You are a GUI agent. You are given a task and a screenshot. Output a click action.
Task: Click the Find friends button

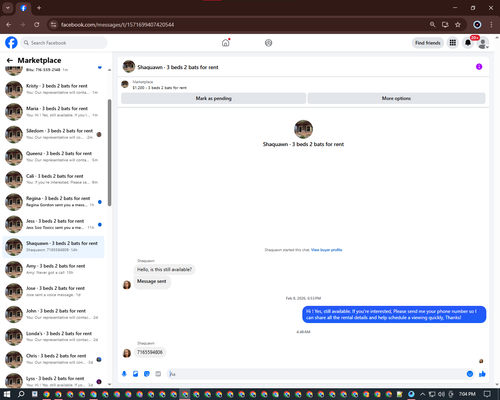click(428, 43)
